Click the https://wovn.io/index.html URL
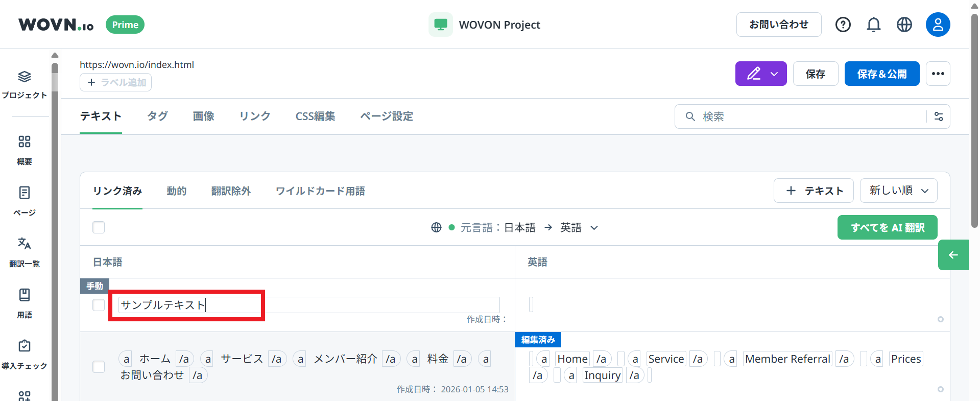980x401 pixels. 137,65
